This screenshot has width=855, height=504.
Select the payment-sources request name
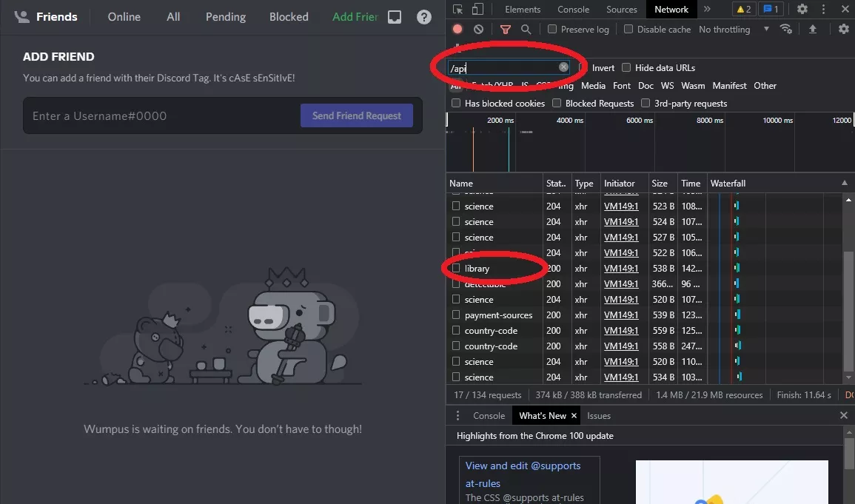coord(498,315)
